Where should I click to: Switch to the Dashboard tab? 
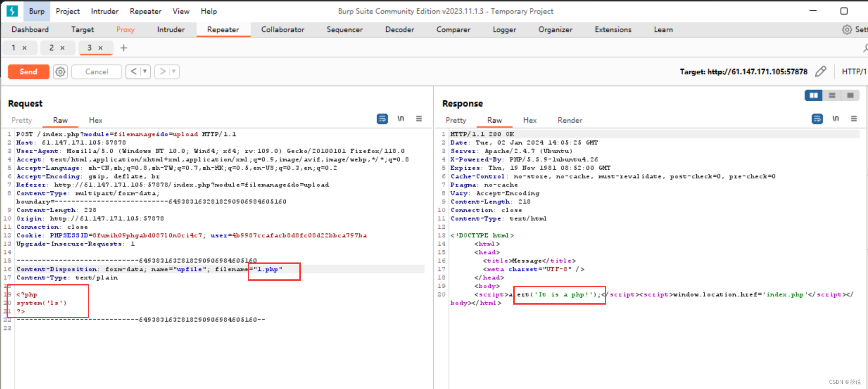click(x=30, y=30)
